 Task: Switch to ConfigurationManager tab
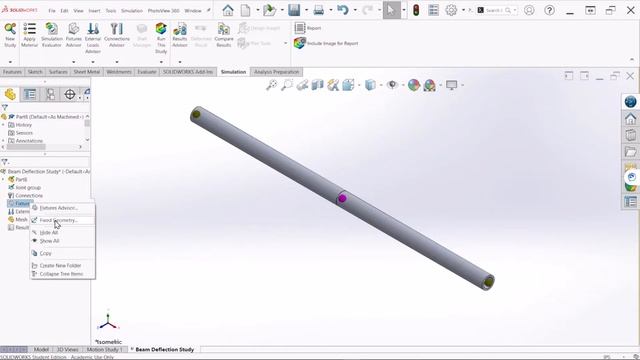(x=50, y=94)
